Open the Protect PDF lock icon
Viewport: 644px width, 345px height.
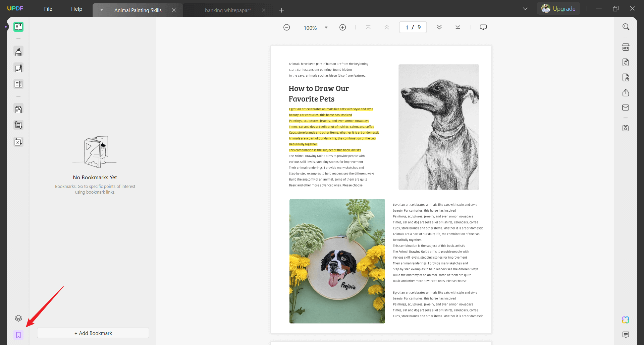pos(626,77)
